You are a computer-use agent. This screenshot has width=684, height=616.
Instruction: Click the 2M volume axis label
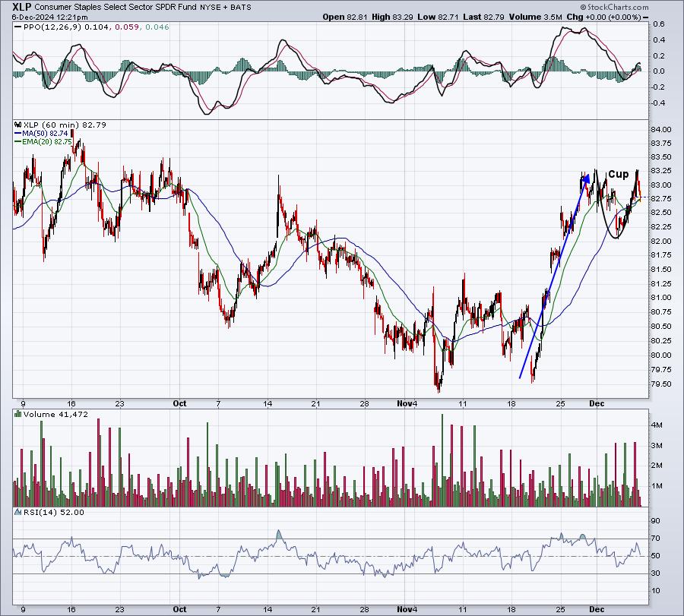pyautogui.click(x=657, y=466)
